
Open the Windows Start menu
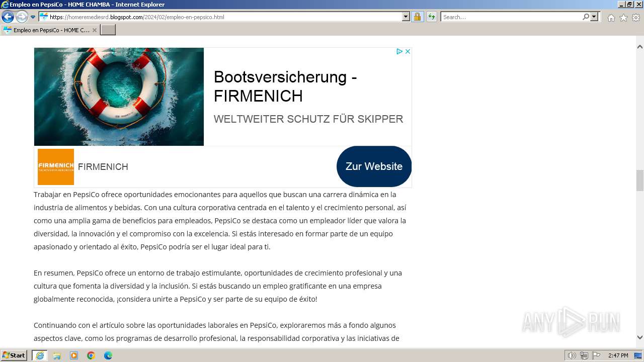[14, 355]
